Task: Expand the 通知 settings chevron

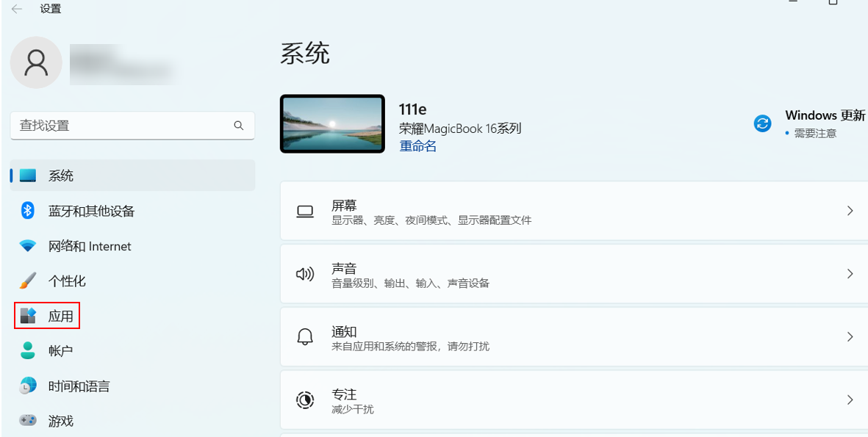Action: 850,337
